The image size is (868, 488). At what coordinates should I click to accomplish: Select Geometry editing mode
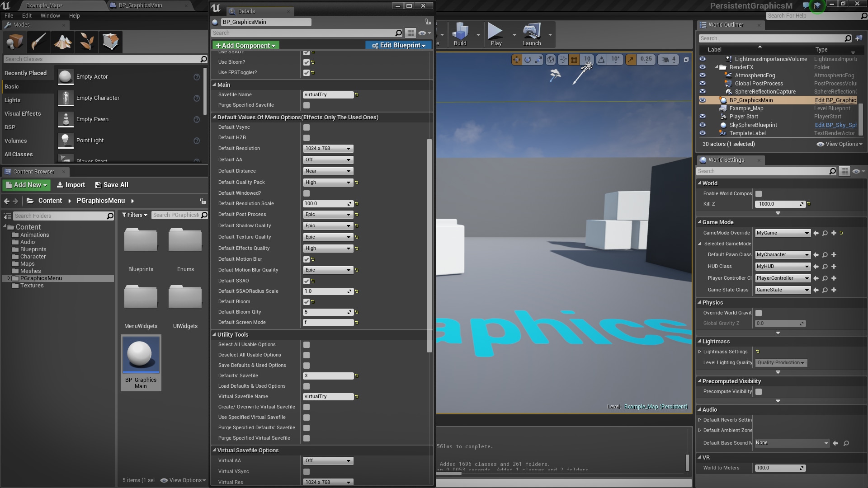coord(111,42)
